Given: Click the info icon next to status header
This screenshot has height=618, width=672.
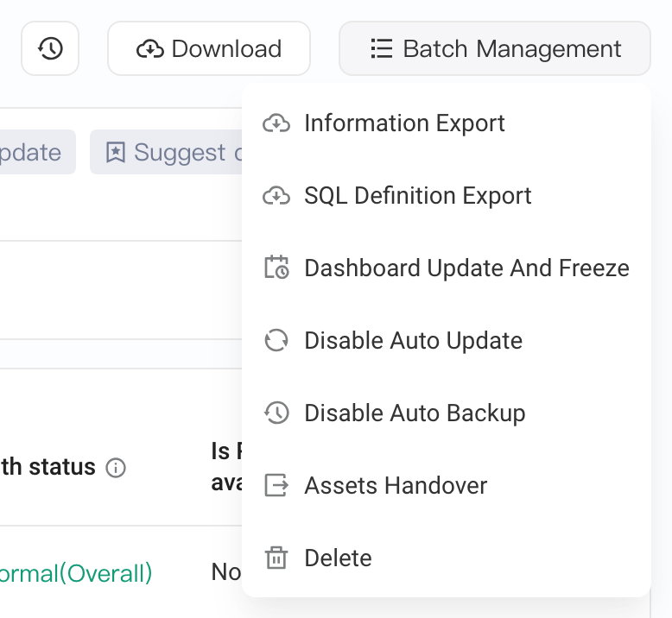Looking at the screenshot, I should (116, 468).
